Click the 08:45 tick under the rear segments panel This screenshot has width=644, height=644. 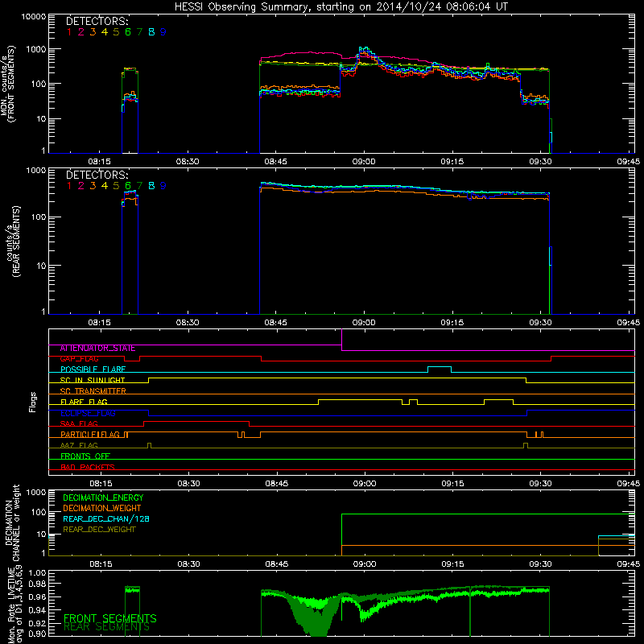pos(275,323)
